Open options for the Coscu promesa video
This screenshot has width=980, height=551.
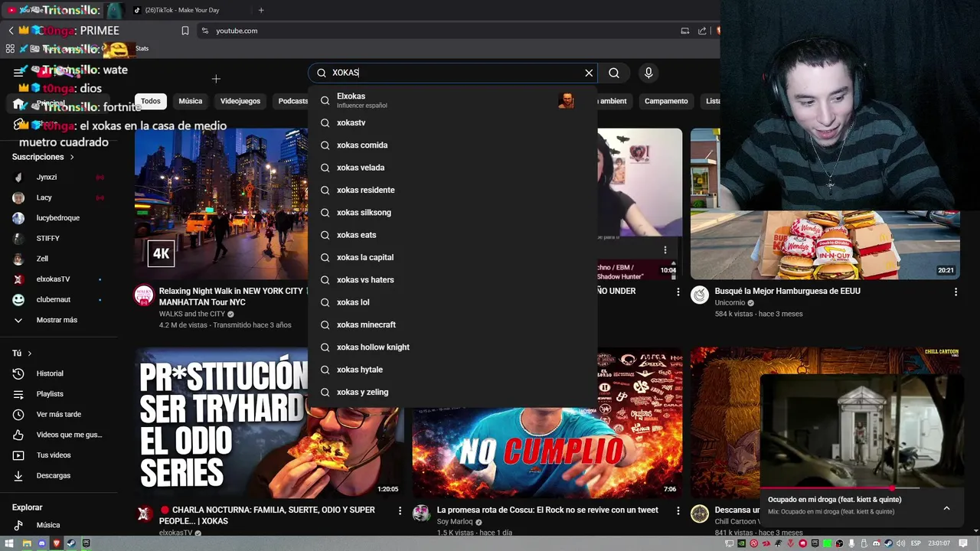(678, 510)
